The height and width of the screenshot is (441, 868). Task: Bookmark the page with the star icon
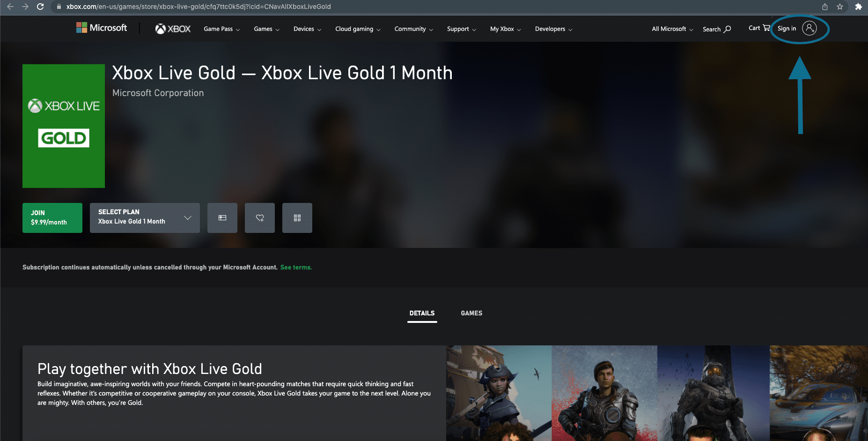point(840,7)
